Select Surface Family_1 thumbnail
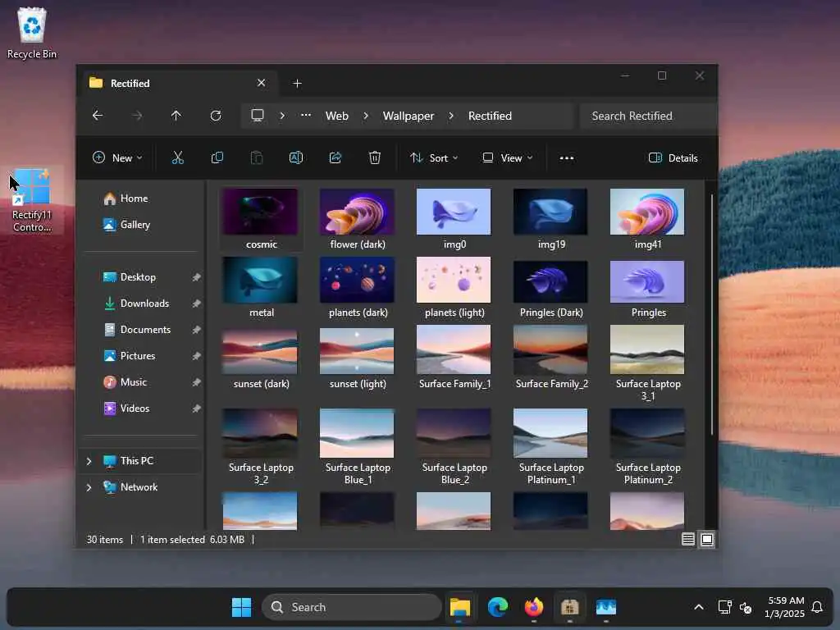Screen dimensions: 840x630 coord(454,358)
